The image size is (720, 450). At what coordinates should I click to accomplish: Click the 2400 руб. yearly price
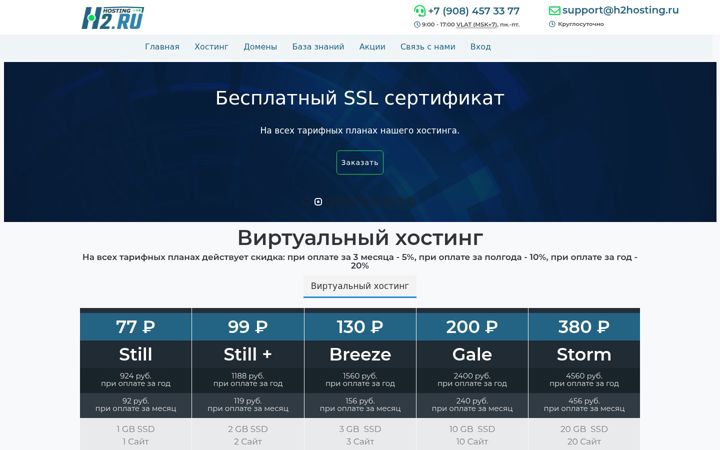[472, 376]
